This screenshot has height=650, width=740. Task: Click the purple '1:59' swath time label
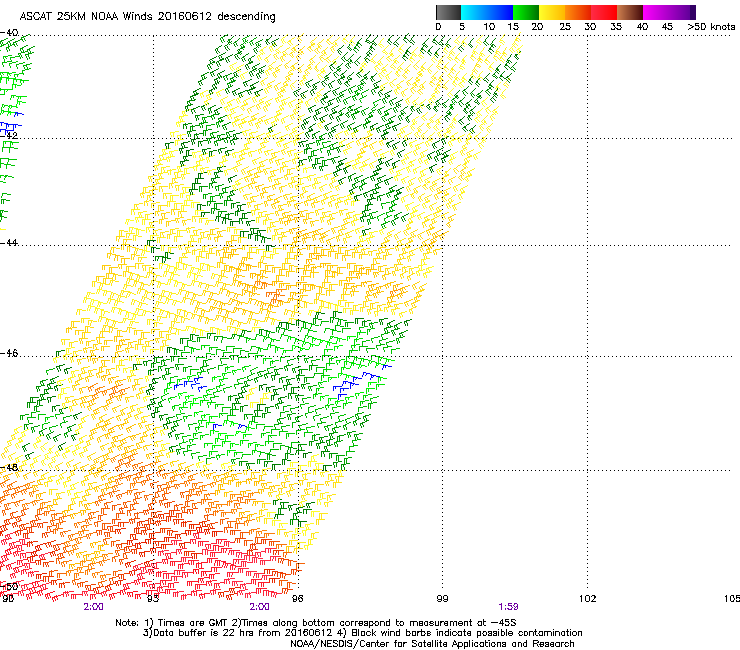click(508, 607)
